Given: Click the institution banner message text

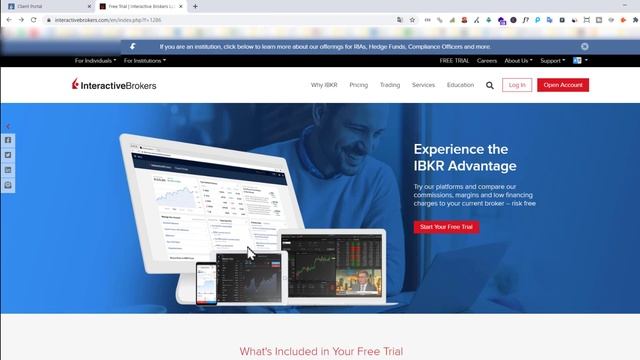Looking at the screenshot, I should pos(325,47).
